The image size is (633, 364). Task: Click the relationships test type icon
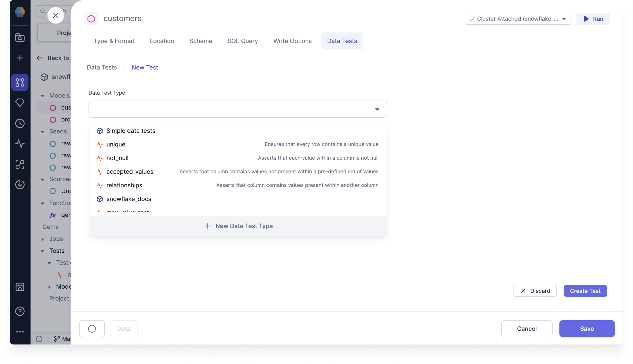coord(99,185)
